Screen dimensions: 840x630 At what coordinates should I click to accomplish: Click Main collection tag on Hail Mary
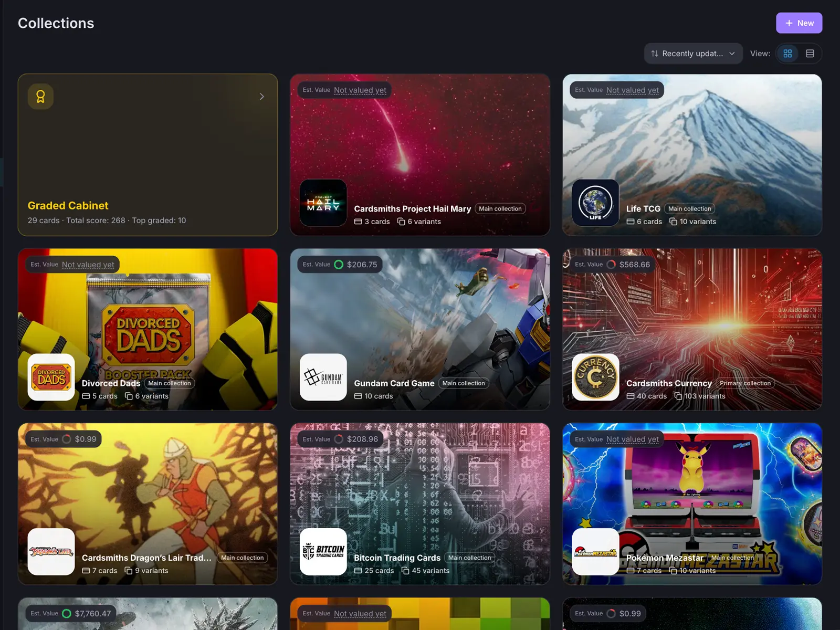tap(500, 209)
